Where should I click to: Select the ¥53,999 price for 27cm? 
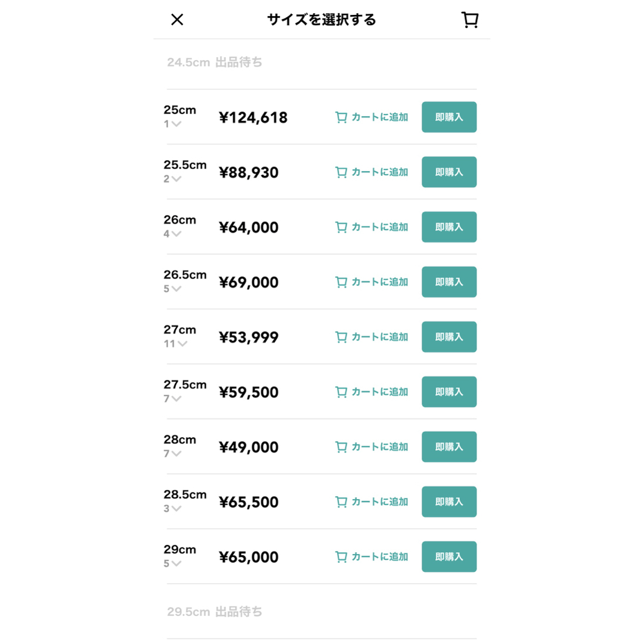tap(249, 337)
